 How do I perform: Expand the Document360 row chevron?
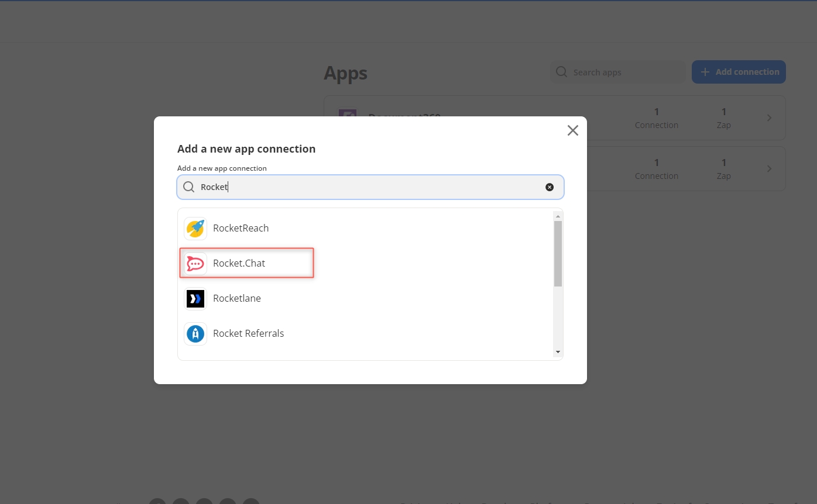point(769,118)
